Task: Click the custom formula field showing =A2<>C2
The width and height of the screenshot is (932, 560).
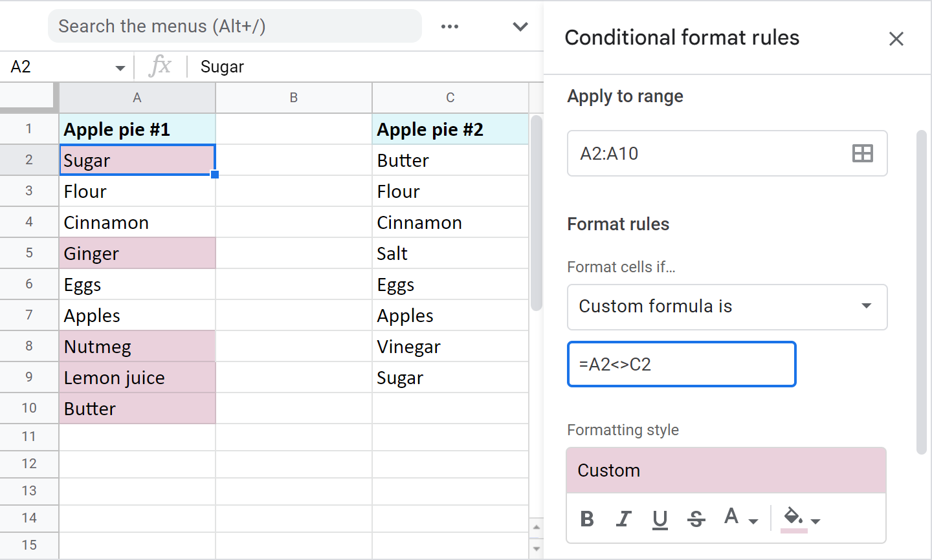Action: [x=681, y=364]
